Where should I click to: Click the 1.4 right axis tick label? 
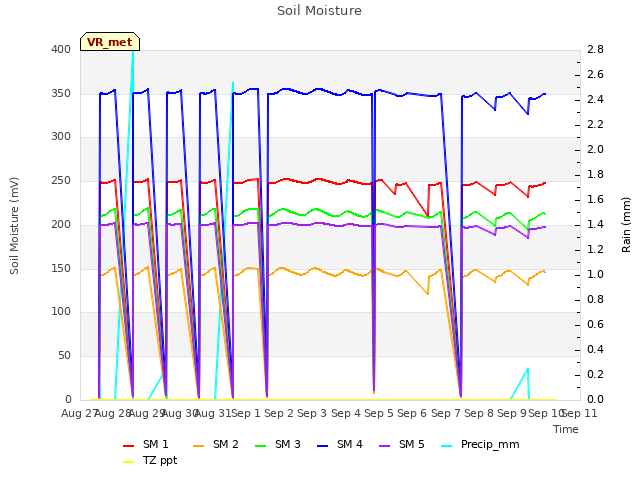pyautogui.click(x=596, y=224)
